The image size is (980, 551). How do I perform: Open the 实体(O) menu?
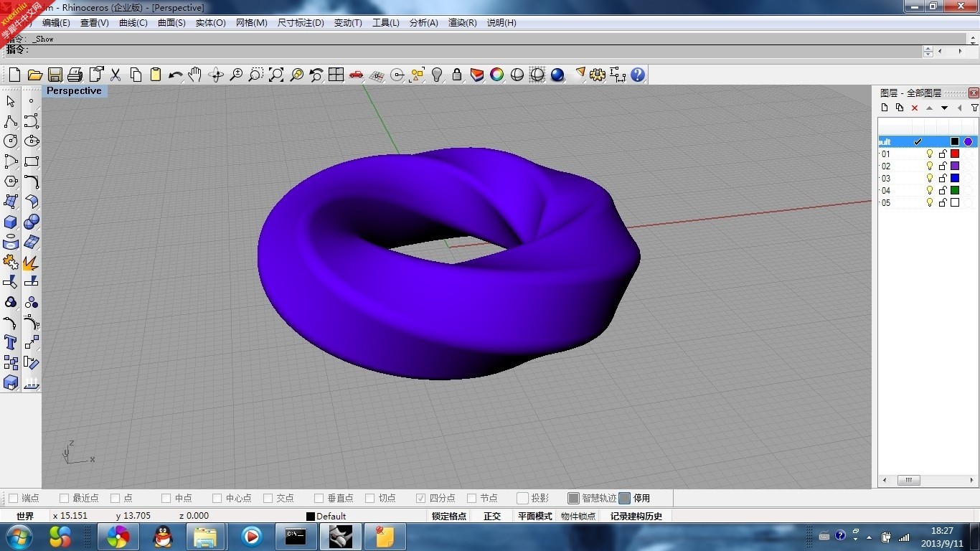pos(210,23)
